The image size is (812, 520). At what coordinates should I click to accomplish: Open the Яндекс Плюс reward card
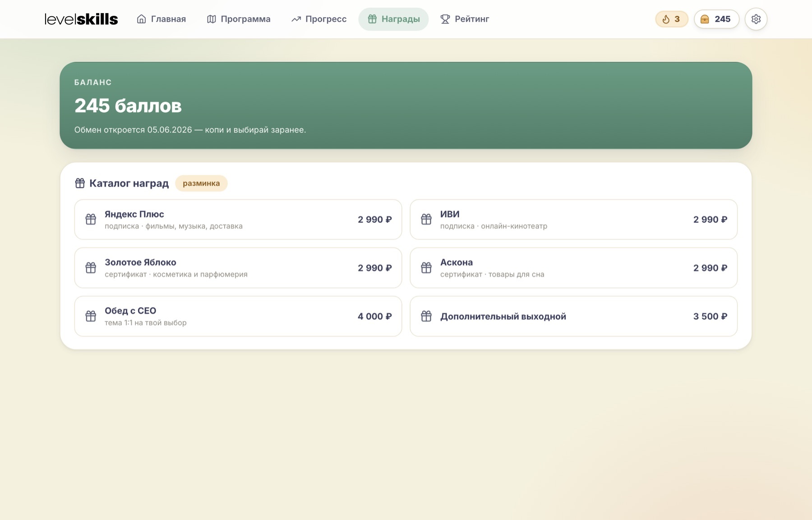point(238,220)
